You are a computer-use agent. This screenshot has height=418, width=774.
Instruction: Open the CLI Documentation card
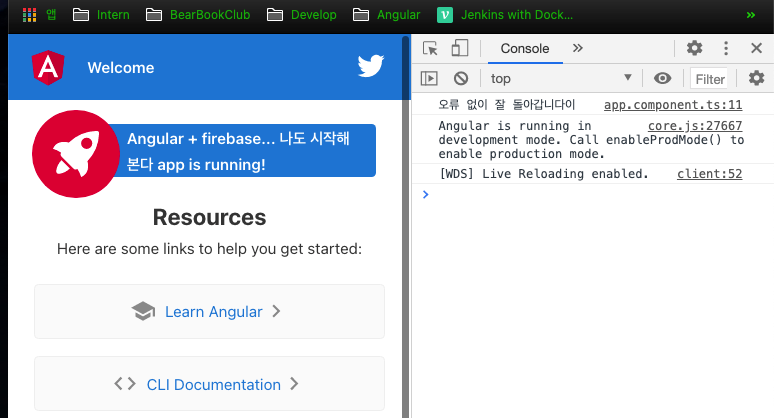[209, 384]
